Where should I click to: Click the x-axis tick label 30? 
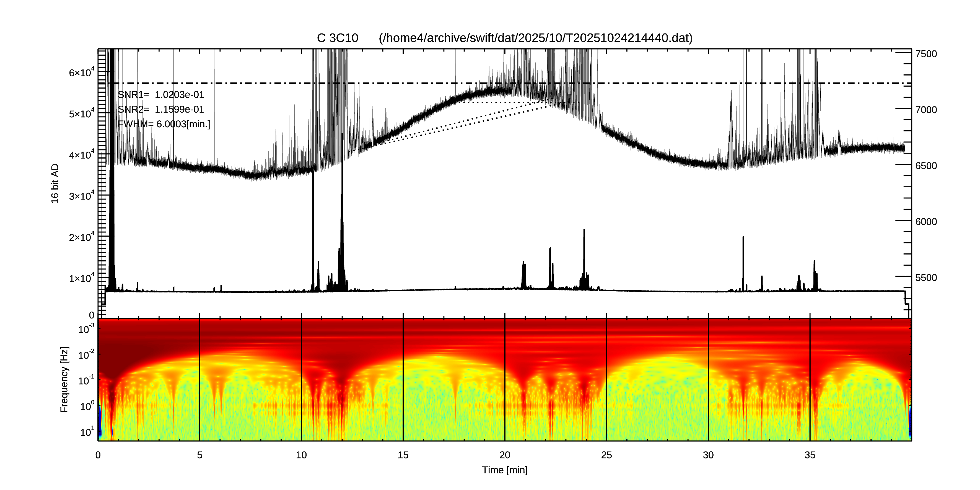[x=708, y=455]
